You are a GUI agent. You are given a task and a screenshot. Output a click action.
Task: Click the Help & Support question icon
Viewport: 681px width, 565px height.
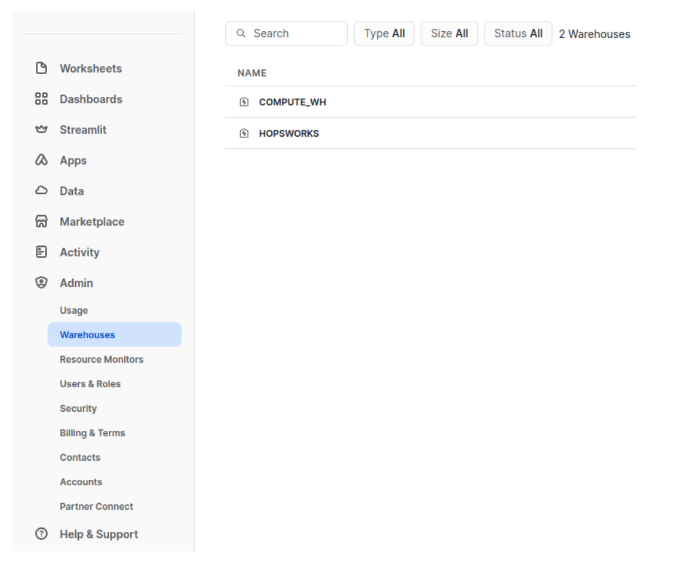point(41,534)
